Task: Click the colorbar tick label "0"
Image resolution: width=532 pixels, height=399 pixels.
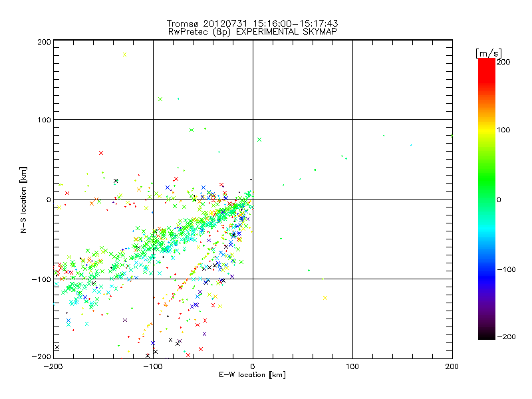Action: [499, 199]
